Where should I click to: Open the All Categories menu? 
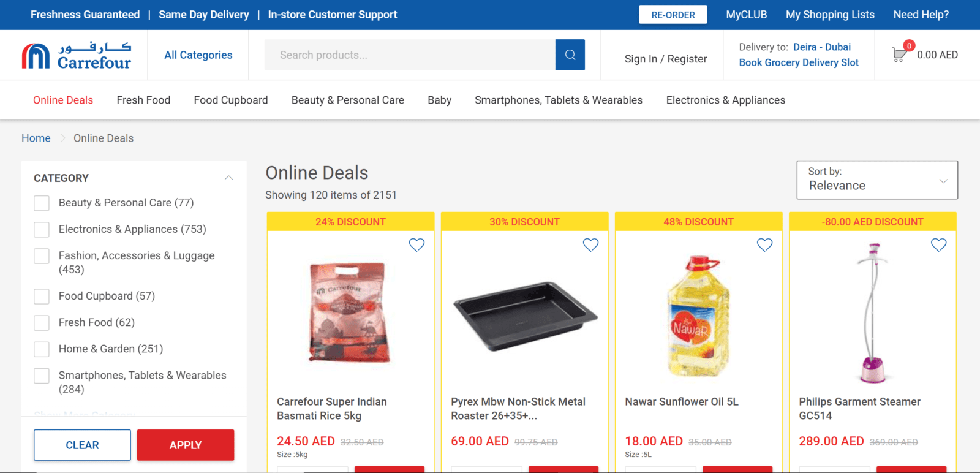tap(198, 55)
